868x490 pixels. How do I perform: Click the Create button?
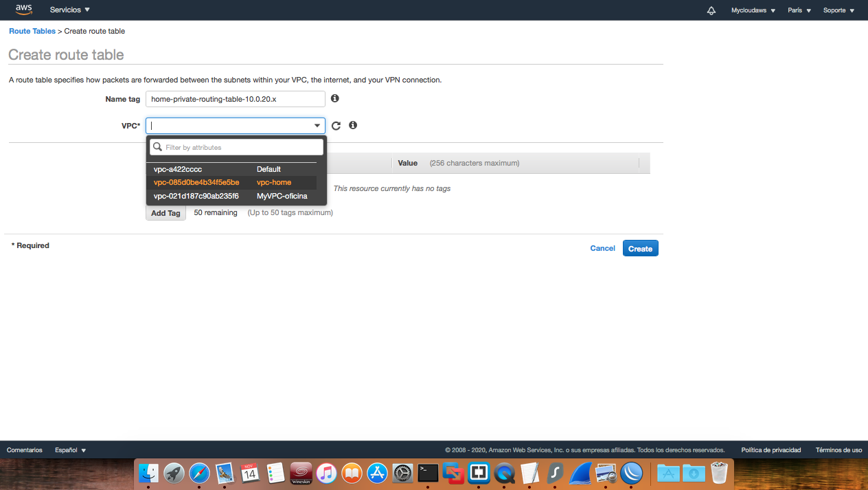[640, 248]
